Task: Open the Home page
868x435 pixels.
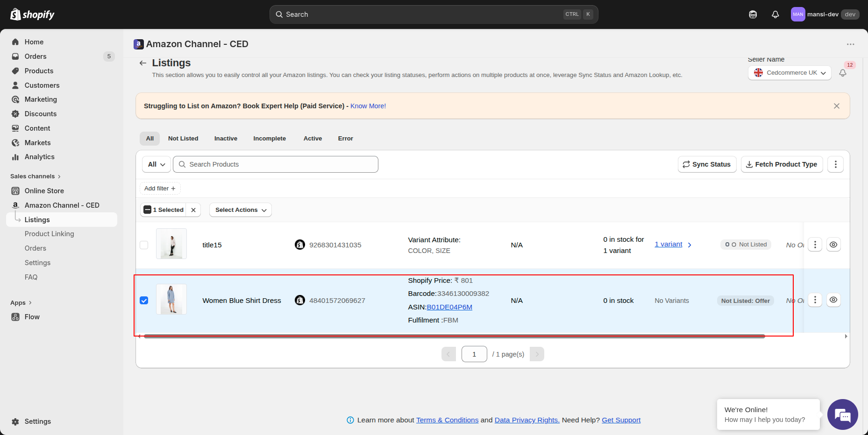Action: (34, 42)
